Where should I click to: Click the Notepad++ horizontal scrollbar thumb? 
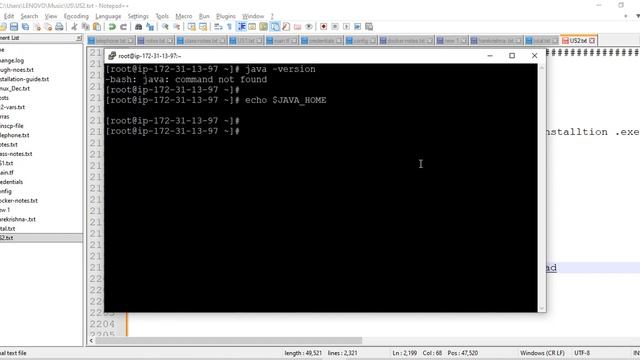coord(229,340)
